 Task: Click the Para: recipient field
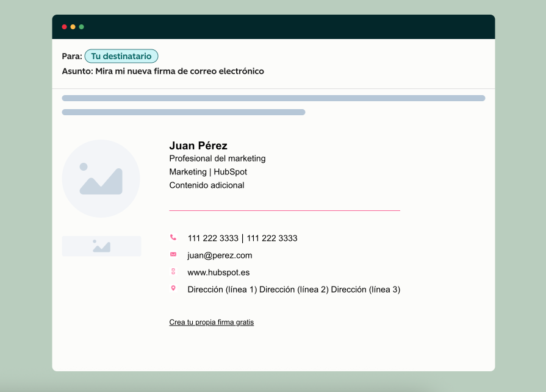pos(73,55)
